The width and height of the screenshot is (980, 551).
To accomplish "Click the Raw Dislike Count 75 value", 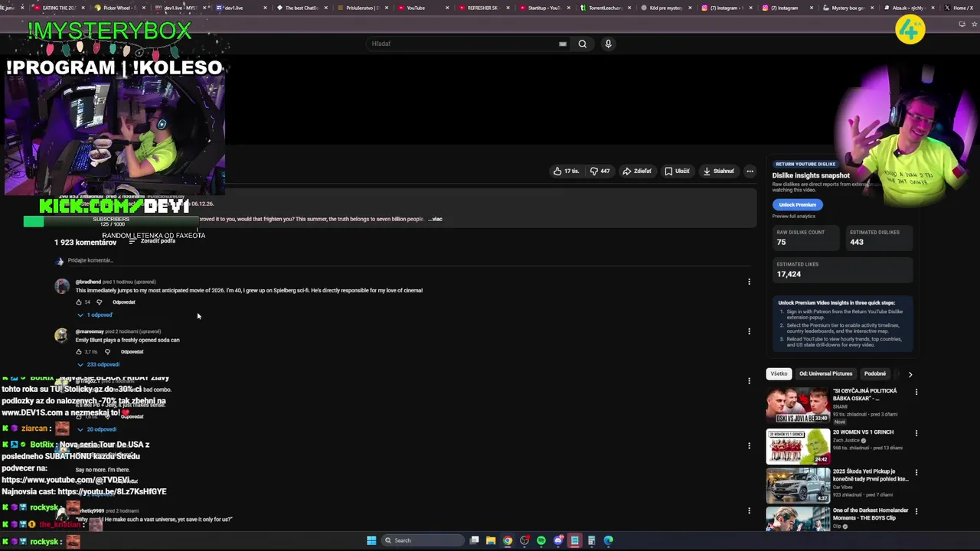I will [781, 242].
